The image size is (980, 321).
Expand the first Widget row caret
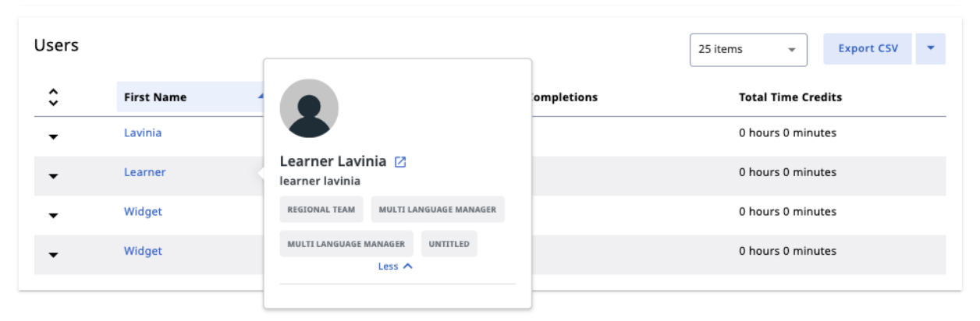[x=53, y=215]
